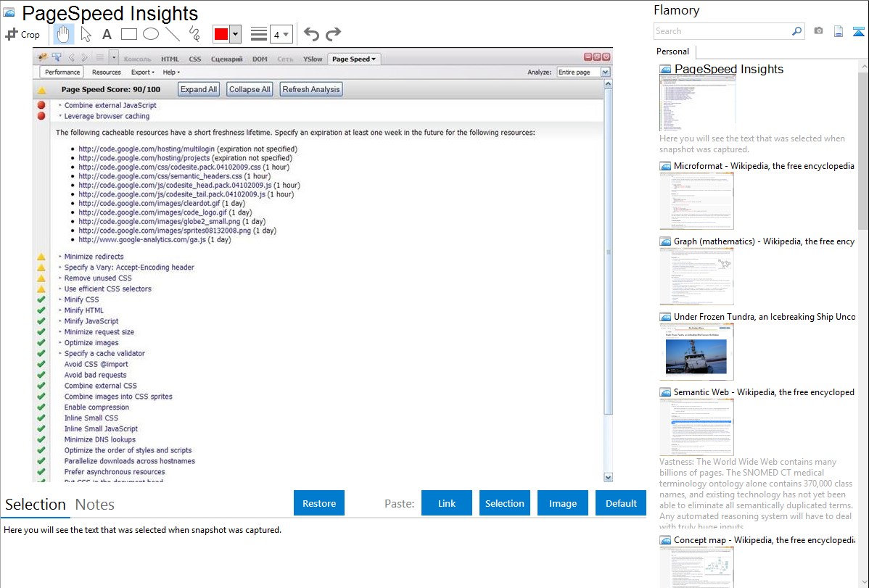Click the blue upward arrow icon
Image resolution: width=869 pixels, height=588 pixels.
click(858, 31)
